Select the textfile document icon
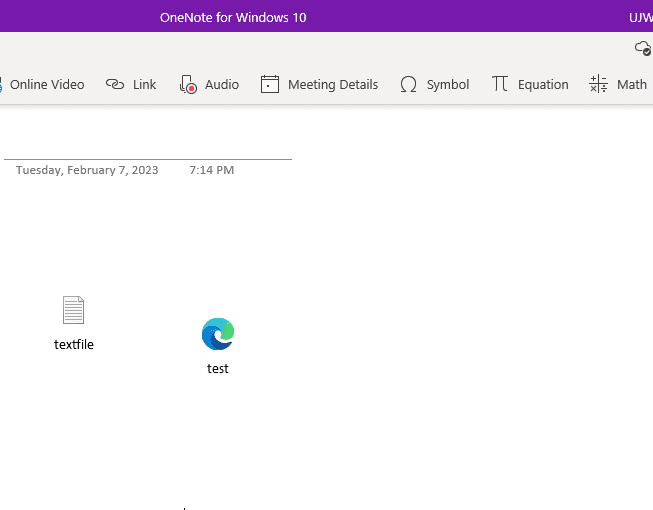This screenshot has height=510, width=653. point(73,310)
